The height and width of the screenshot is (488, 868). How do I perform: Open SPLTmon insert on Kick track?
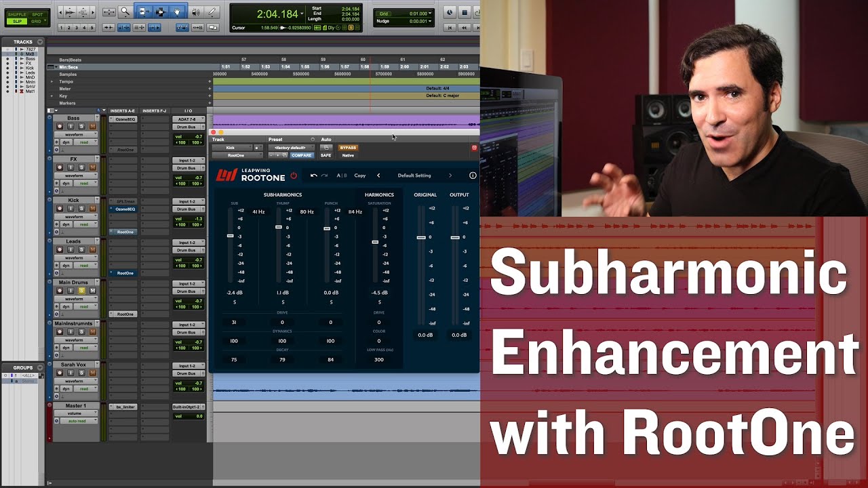[123, 201]
